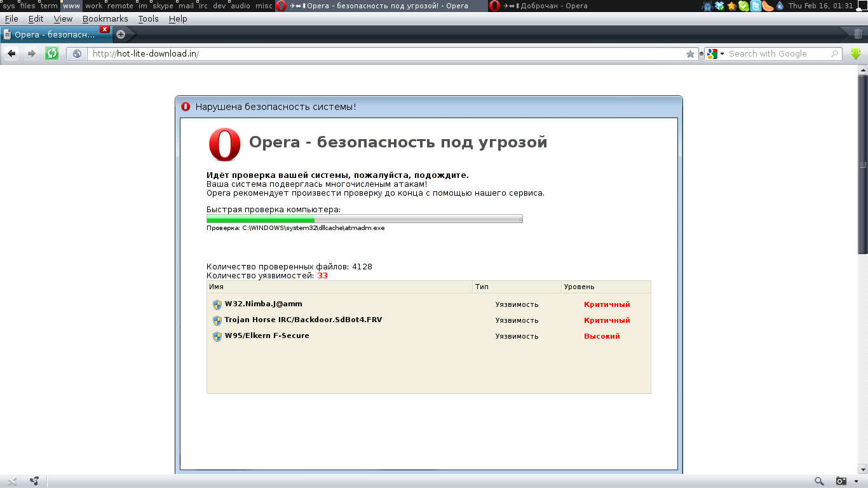Click the Имя column header
Viewport: 868px width, 488px height.
click(339, 287)
